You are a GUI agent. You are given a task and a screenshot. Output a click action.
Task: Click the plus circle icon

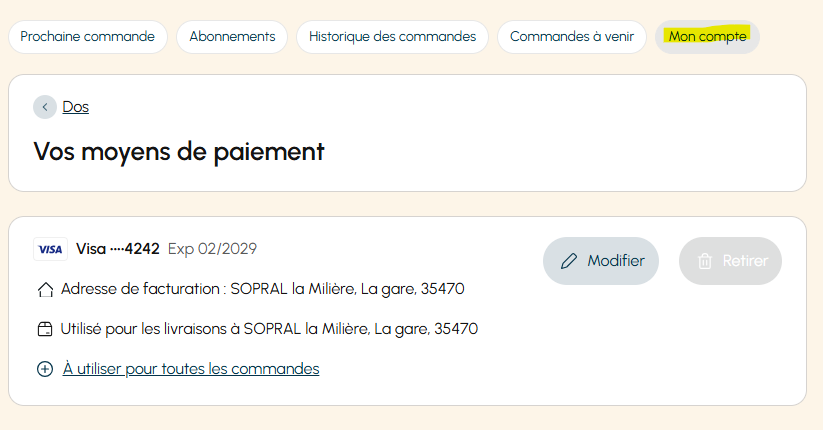tap(45, 369)
